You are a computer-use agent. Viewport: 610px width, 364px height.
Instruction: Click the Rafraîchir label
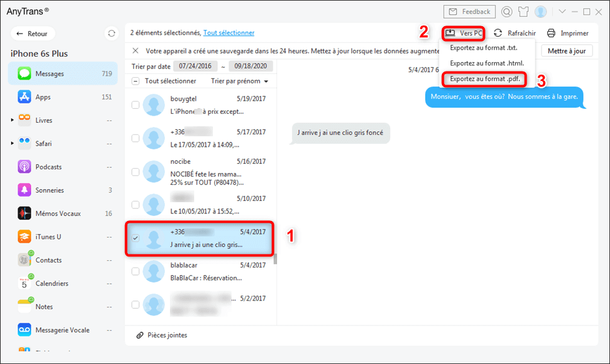click(x=522, y=34)
